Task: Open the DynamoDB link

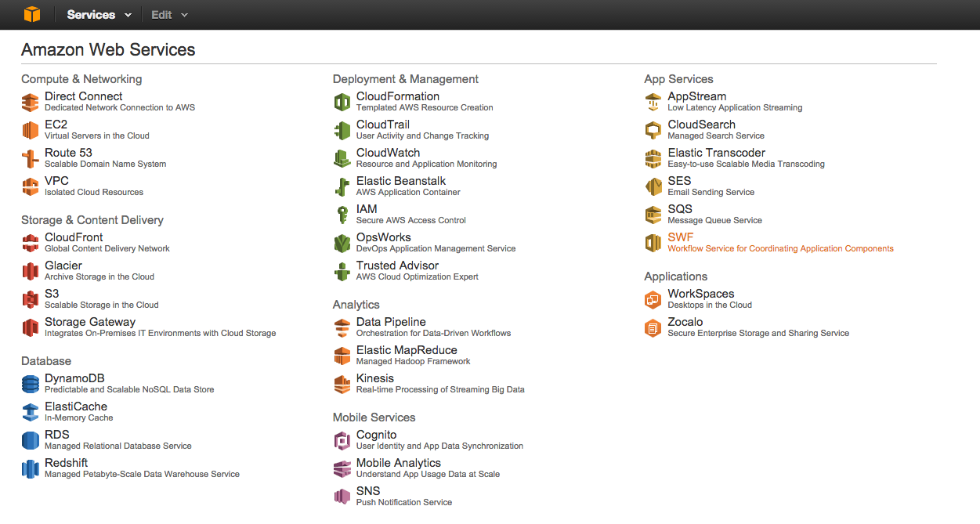Action: 74,378
